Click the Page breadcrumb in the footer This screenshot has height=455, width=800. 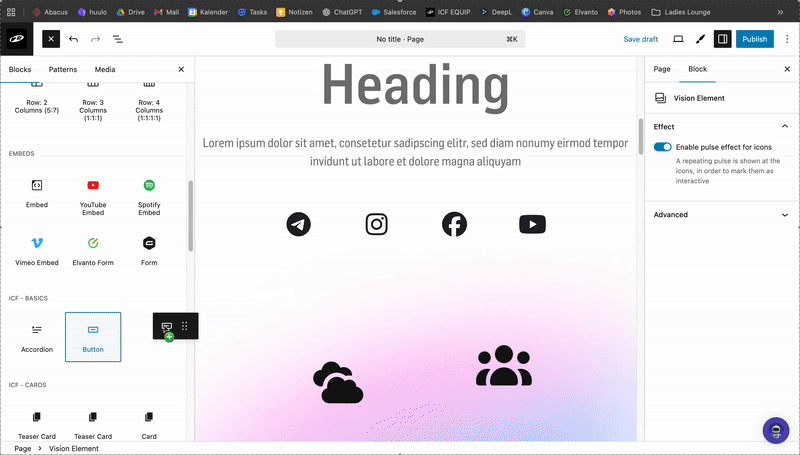pos(23,448)
